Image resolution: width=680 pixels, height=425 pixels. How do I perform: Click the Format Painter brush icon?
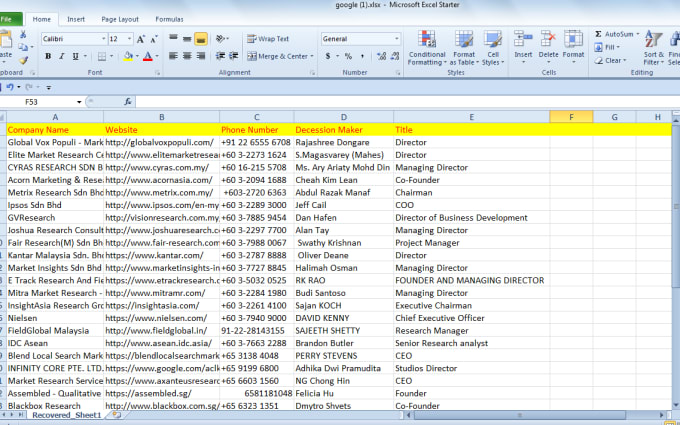[22, 62]
